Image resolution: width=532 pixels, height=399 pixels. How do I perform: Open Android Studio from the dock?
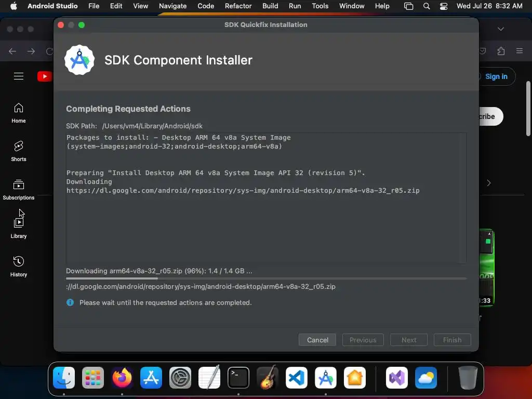(x=326, y=378)
